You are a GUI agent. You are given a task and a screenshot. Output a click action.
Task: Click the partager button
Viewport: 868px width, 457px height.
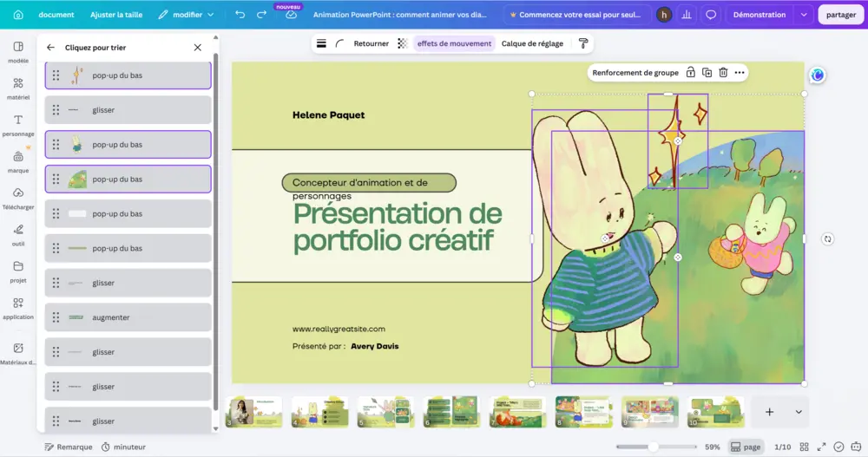(841, 15)
